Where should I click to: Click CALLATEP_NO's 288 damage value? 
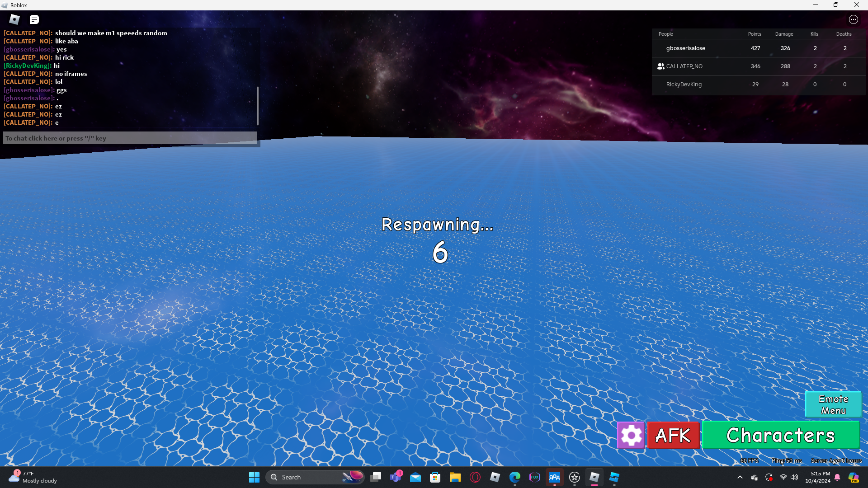tap(785, 66)
